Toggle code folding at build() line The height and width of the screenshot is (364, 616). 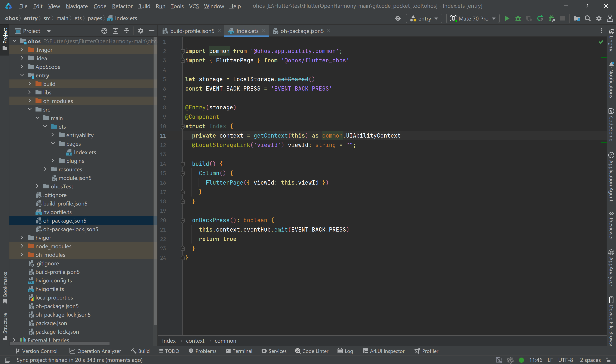[182, 164]
